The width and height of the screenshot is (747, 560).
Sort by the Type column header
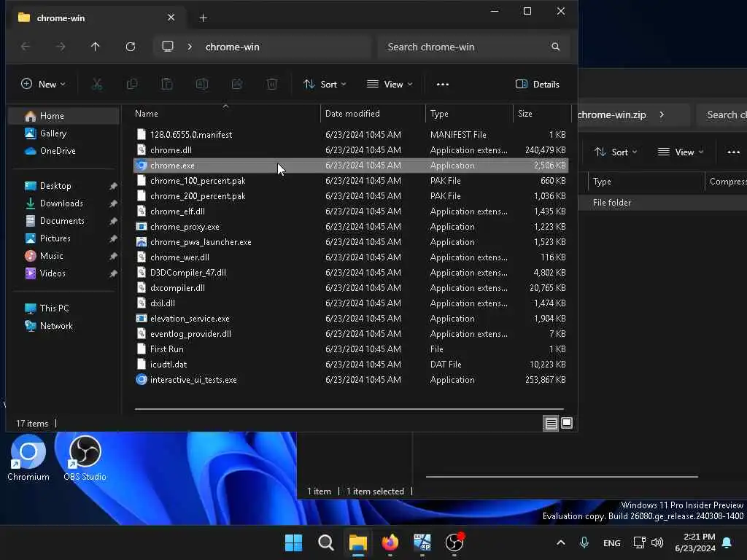tap(469, 113)
